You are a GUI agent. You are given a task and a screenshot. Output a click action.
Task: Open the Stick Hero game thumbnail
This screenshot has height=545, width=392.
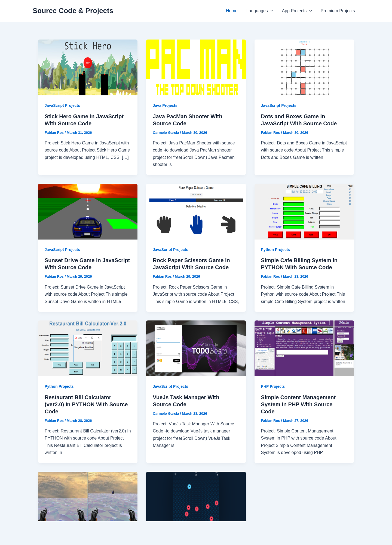88,67
